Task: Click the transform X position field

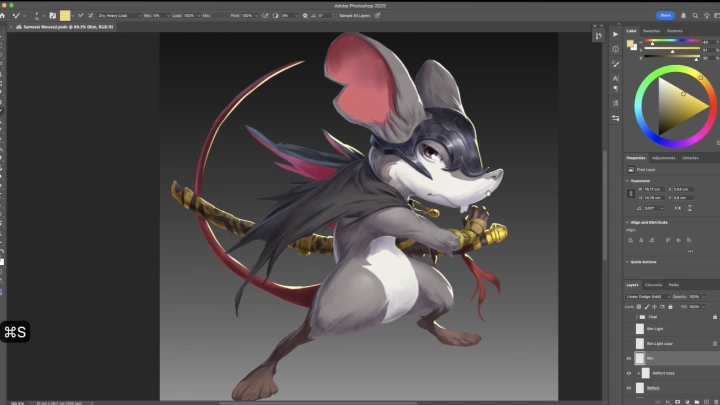Action: [x=683, y=189]
